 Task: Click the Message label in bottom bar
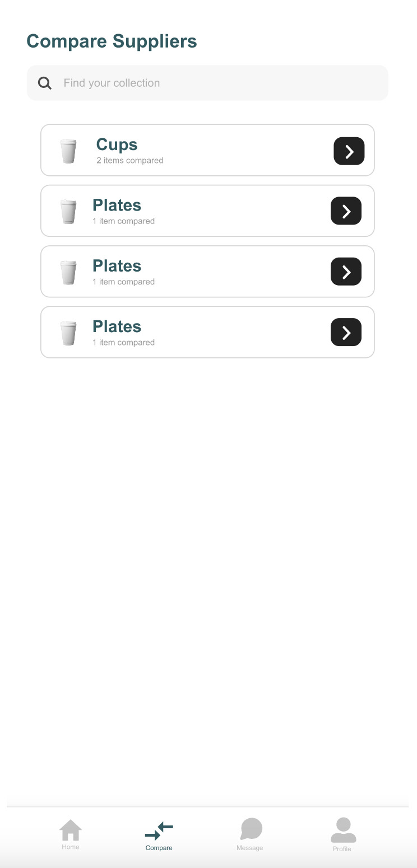(250, 848)
